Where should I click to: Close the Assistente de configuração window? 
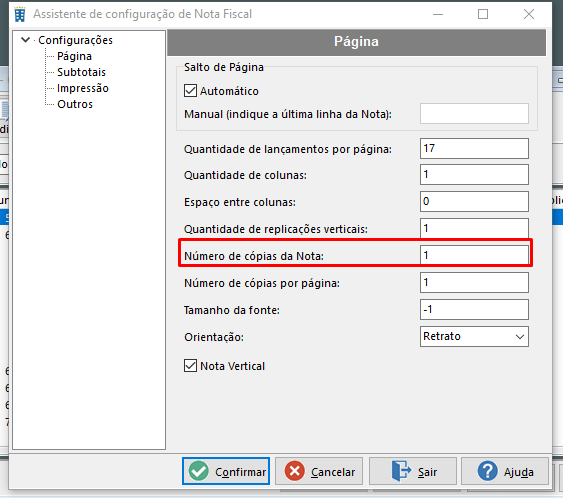pos(529,14)
